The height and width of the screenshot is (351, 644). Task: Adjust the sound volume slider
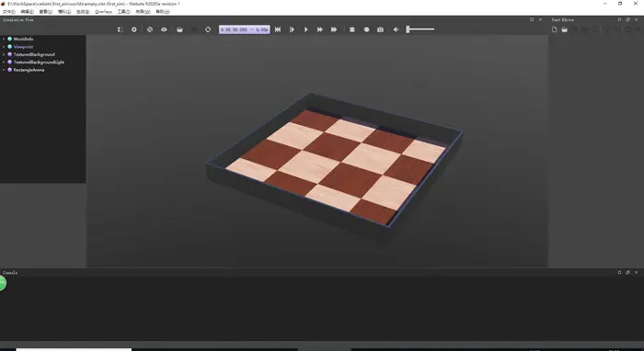[x=420, y=29]
